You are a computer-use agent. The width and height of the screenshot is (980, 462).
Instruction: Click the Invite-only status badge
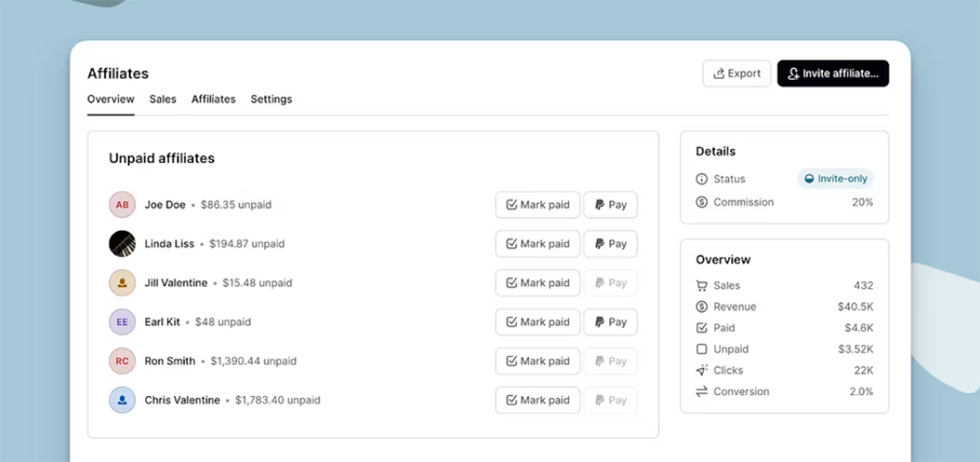835,179
